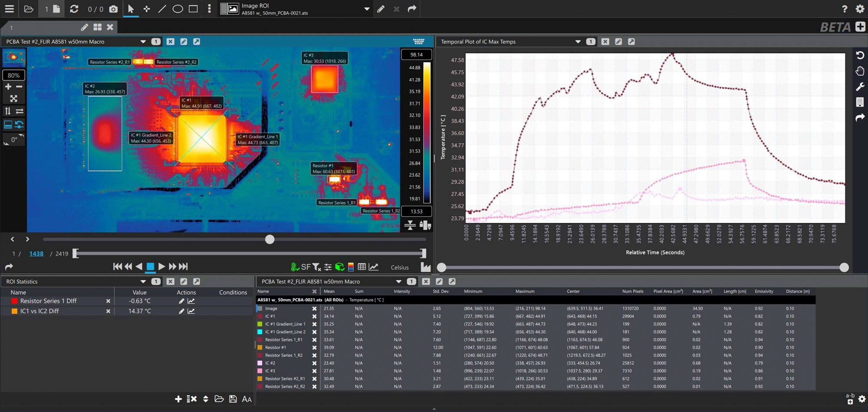Select the Ellipse ROI tool

click(178, 9)
